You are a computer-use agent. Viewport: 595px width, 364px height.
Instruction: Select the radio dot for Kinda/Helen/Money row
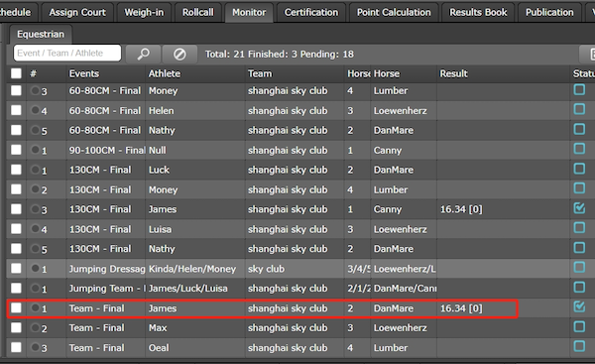pyautogui.click(x=36, y=268)
